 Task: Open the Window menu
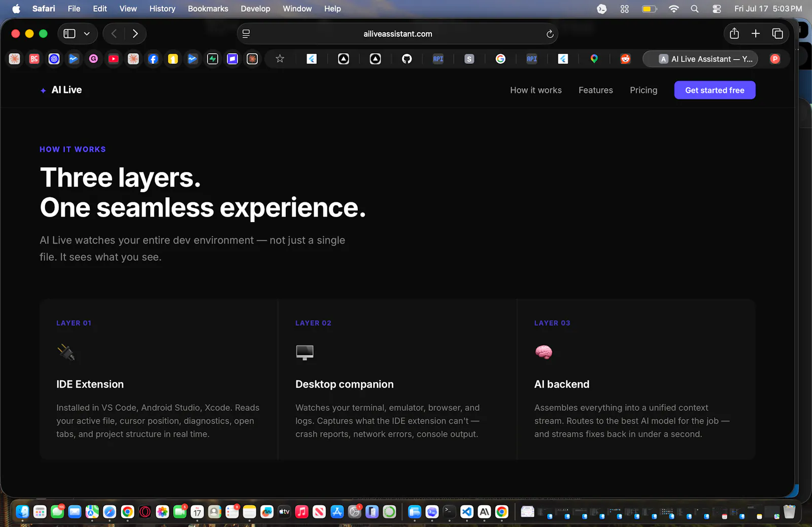(x=297, y=9)
